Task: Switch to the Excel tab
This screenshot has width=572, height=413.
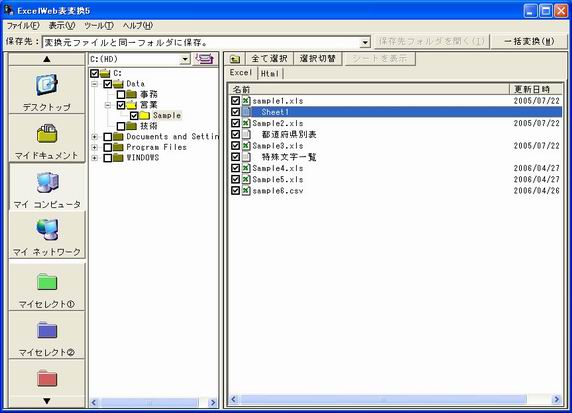Action: 241,73
